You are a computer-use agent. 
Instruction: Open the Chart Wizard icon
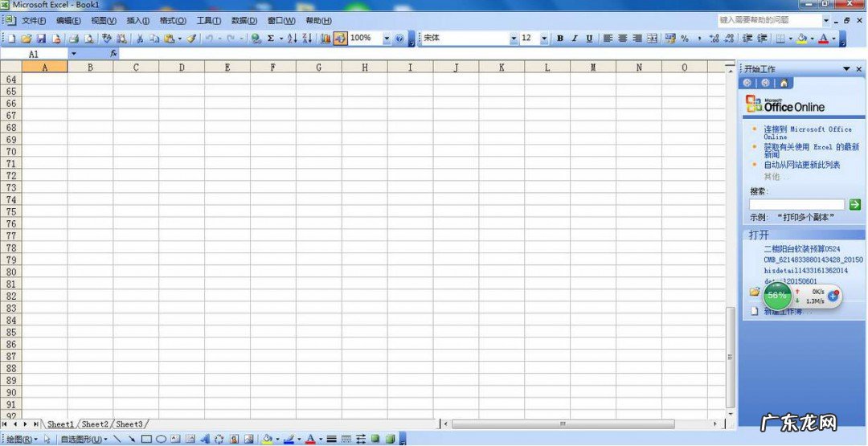click(x=325, y=39)
